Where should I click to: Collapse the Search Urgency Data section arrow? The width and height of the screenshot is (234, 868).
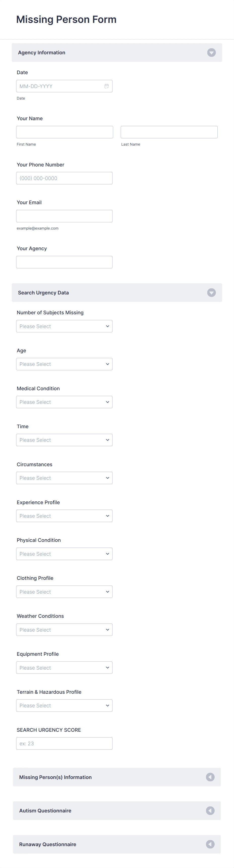[x=211, y=292]
